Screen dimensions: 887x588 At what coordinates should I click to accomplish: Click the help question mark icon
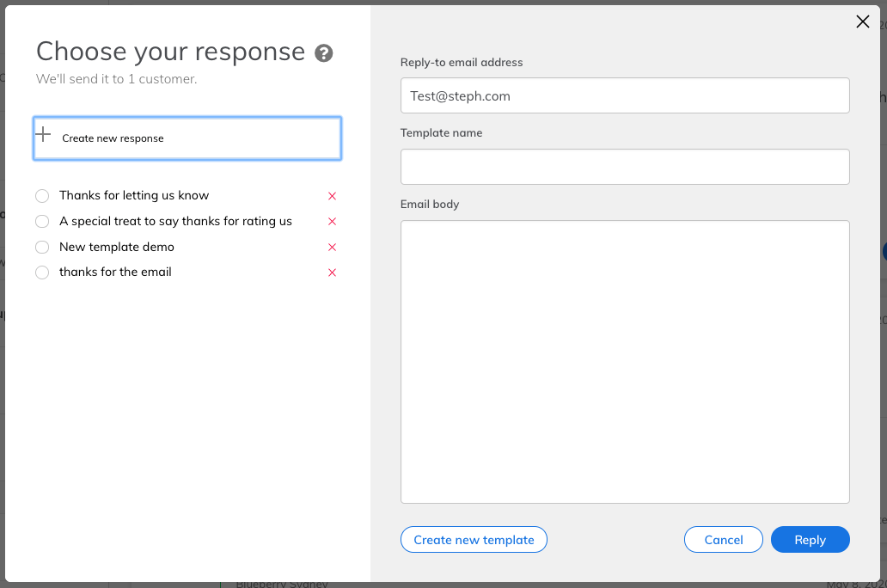pos(324,53)
